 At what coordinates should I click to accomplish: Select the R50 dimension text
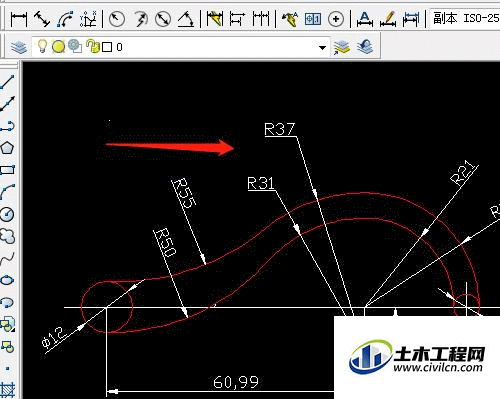[166, 242]
